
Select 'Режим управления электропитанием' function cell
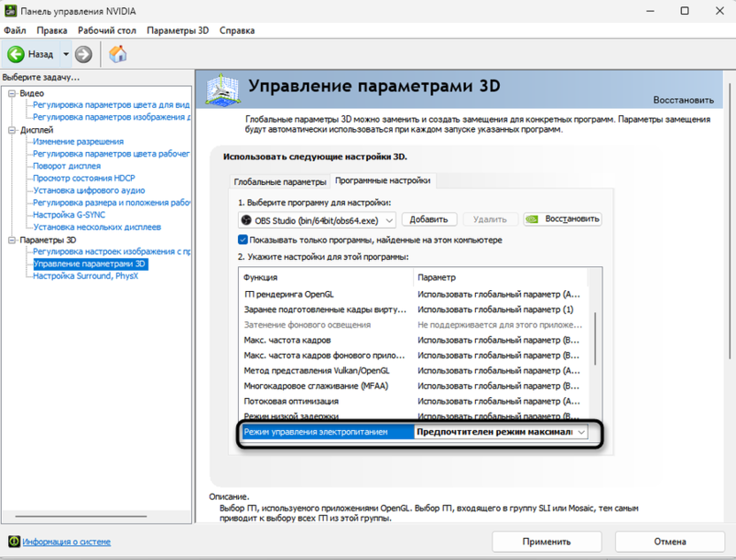coord(327,432)
